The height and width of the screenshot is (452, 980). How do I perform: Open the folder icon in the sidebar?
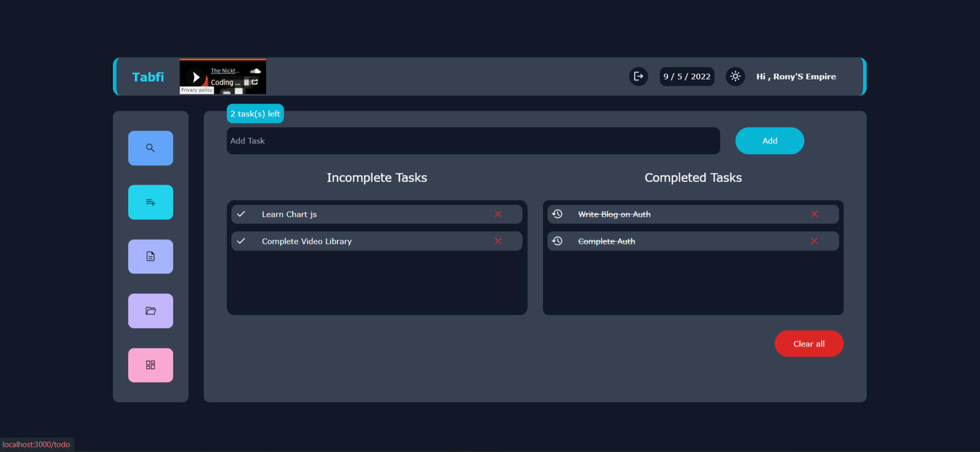tap(150, 311)
